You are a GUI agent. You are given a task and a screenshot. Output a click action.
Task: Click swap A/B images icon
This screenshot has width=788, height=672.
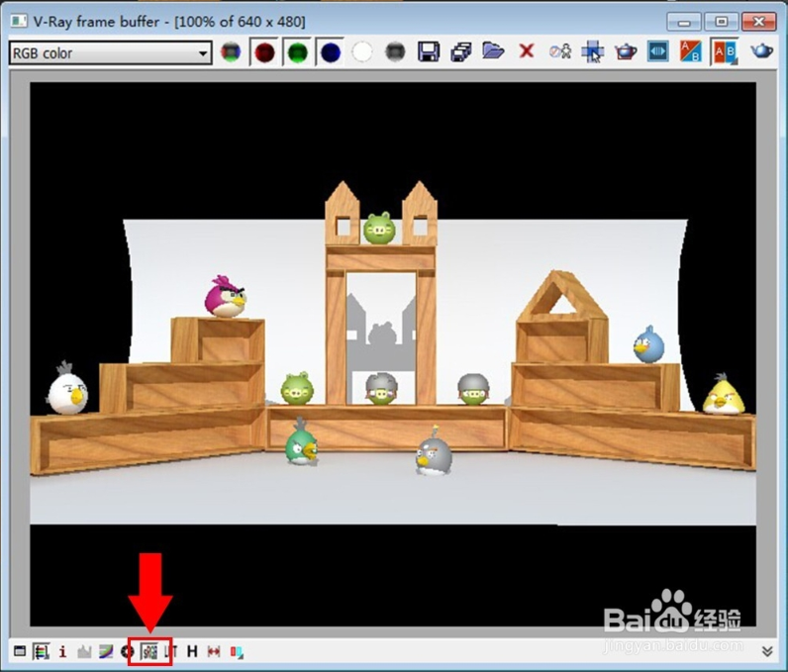coord(691,51)
